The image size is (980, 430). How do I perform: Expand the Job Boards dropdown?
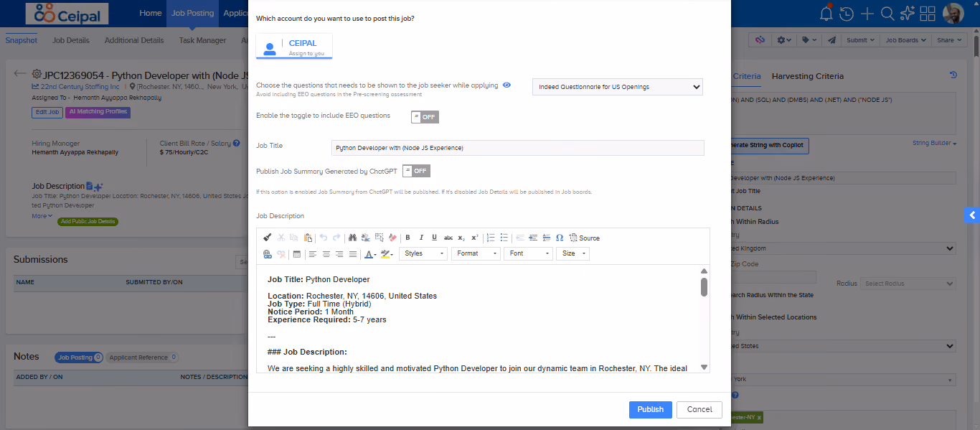pos(906,40)
